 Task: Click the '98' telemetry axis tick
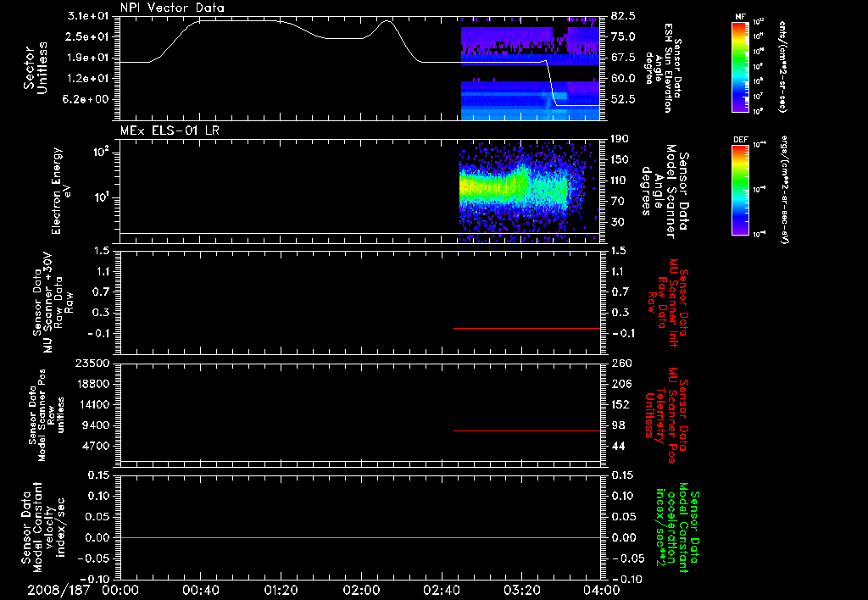coord(619,425)
